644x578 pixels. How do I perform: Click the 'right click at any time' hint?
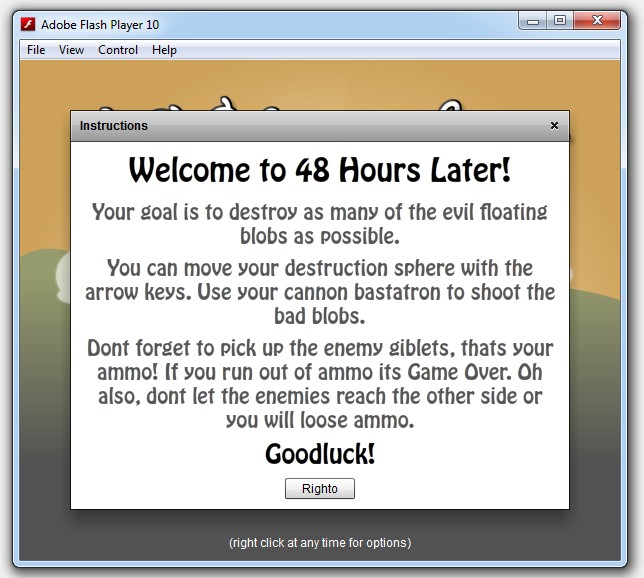point(319,543)
